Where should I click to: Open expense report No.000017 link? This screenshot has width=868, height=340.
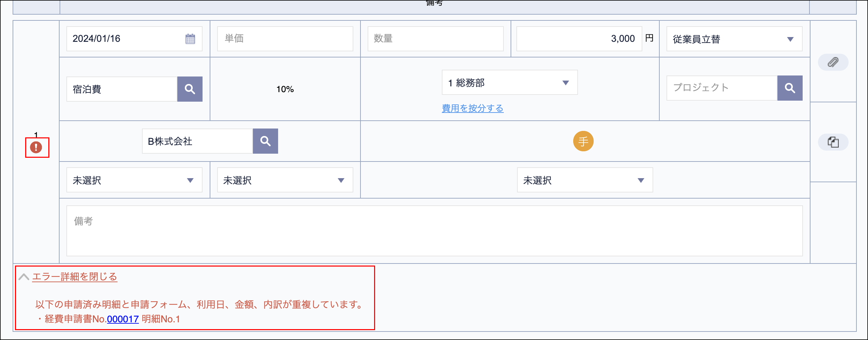pos(123,319)
